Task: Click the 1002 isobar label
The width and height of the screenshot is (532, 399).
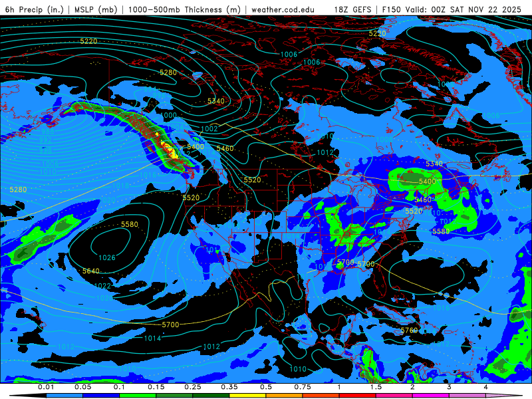Action: click(x=209, y=128)
